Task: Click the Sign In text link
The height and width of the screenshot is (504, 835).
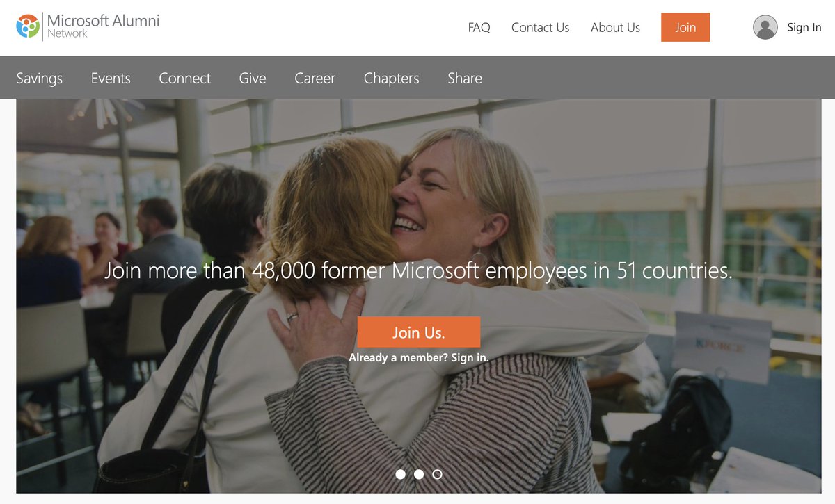Action: [804, 27]
